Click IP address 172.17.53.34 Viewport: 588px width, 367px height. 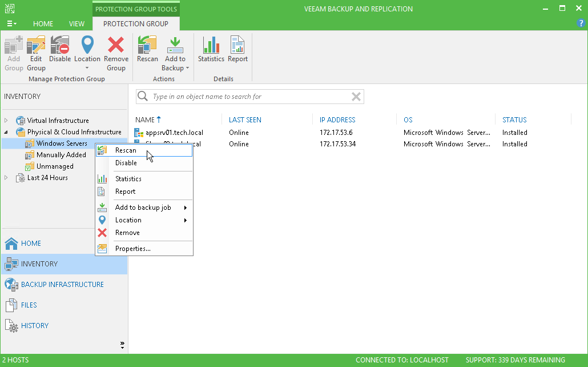click(x=337, y=144)
